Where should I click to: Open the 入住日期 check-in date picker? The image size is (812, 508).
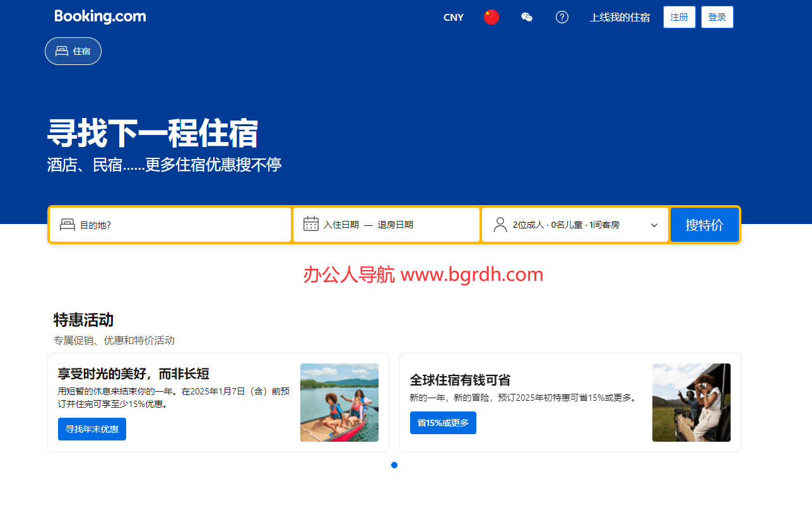[341, 225]
